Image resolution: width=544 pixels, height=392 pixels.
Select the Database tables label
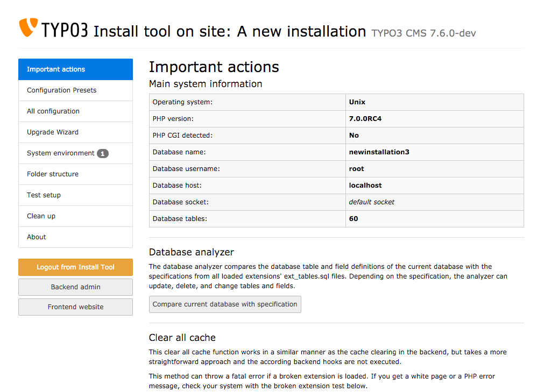pyautogui.click(x=180, y=219)
